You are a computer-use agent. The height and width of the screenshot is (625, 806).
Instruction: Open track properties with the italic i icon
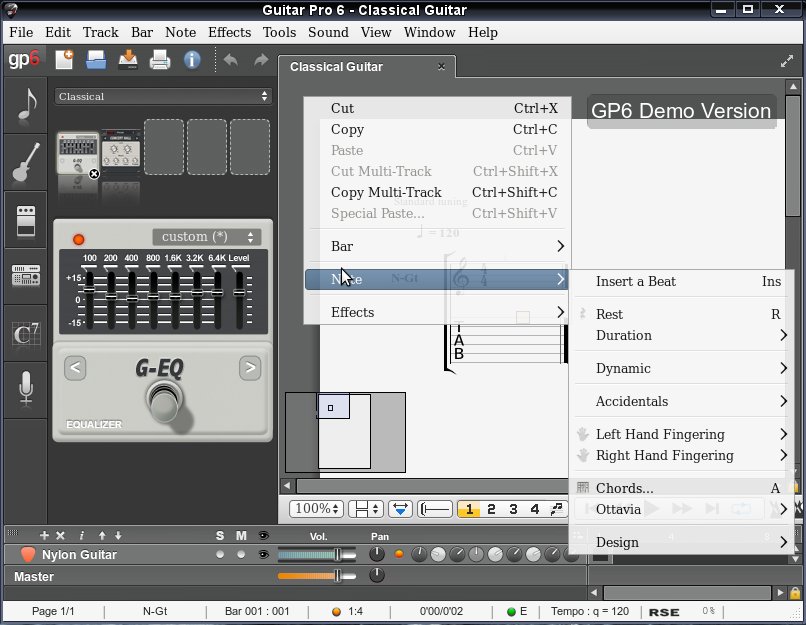81,536
